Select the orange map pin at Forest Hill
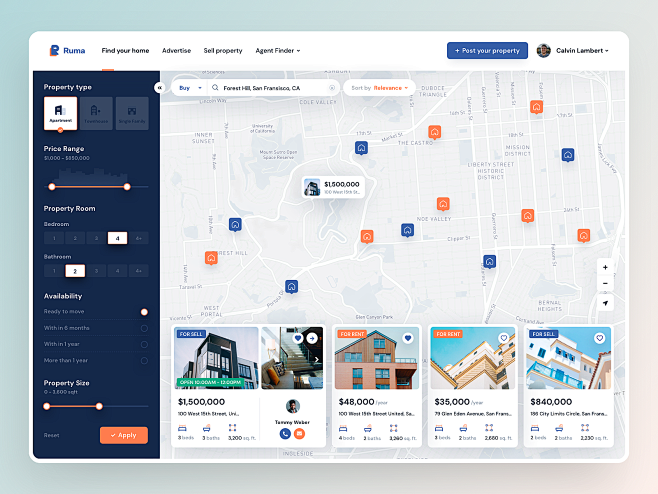The width and height of the screenshot is (658, 494). [x=211, y=258]
